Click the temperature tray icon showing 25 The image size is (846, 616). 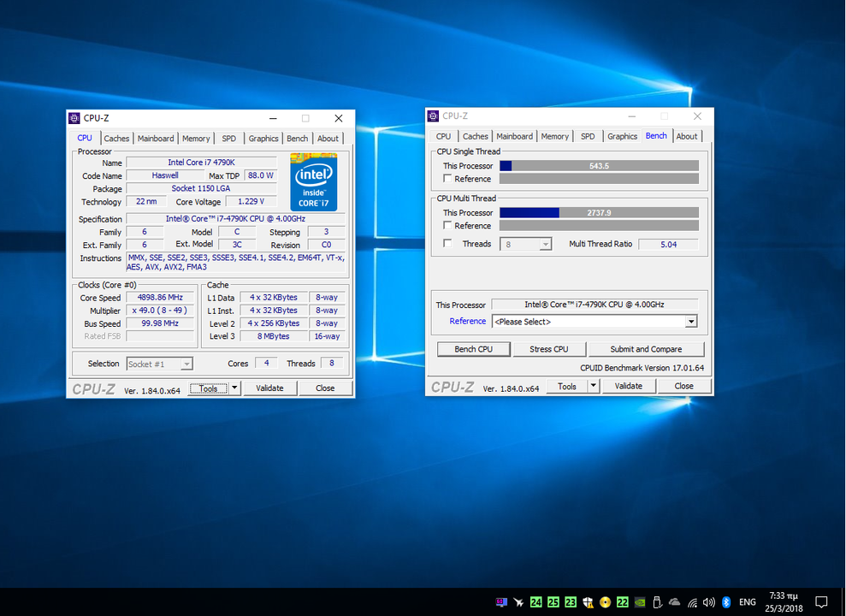tap(553, 602)
